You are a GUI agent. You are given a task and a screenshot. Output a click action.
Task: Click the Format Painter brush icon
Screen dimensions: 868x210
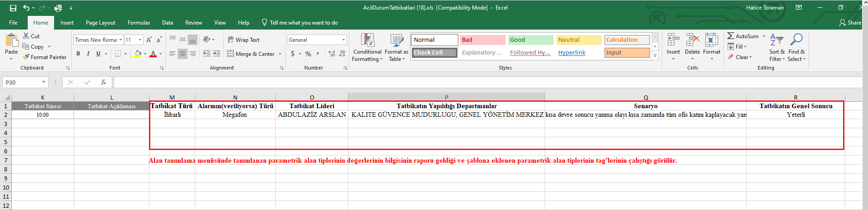(x=26, y=57)
